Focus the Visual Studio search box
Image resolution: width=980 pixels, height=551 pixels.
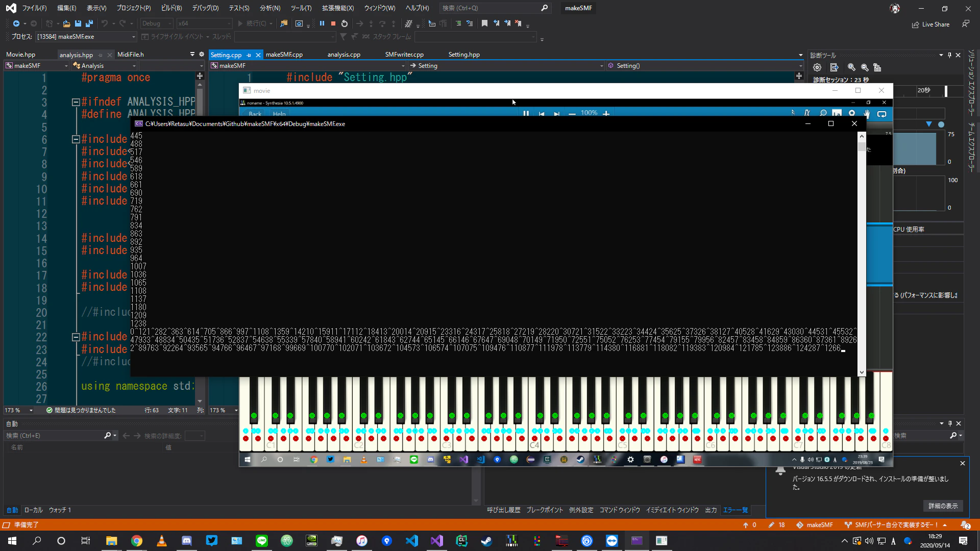point(495,8)
